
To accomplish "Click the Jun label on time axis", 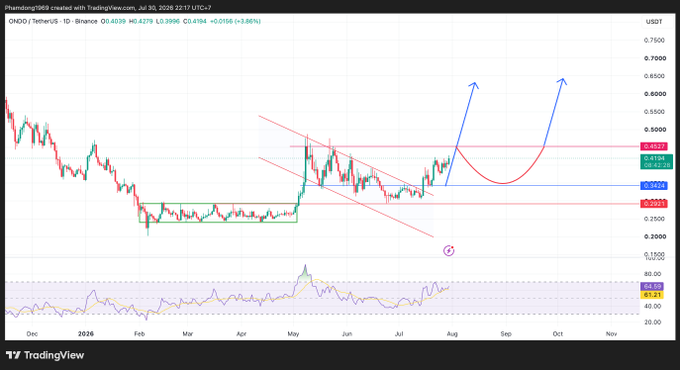I will pyautogui.click(x=347, y=334).
